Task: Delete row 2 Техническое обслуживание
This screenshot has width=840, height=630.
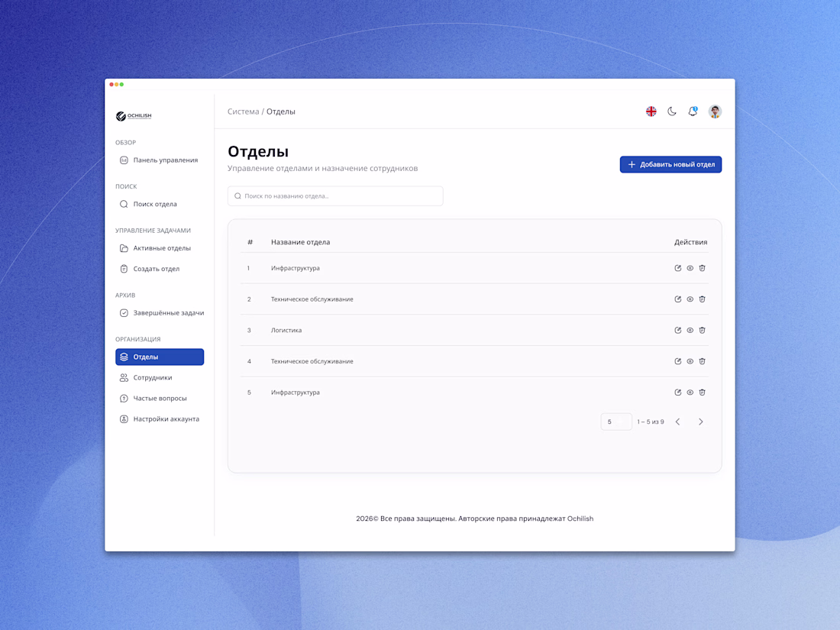Action: 703,299
